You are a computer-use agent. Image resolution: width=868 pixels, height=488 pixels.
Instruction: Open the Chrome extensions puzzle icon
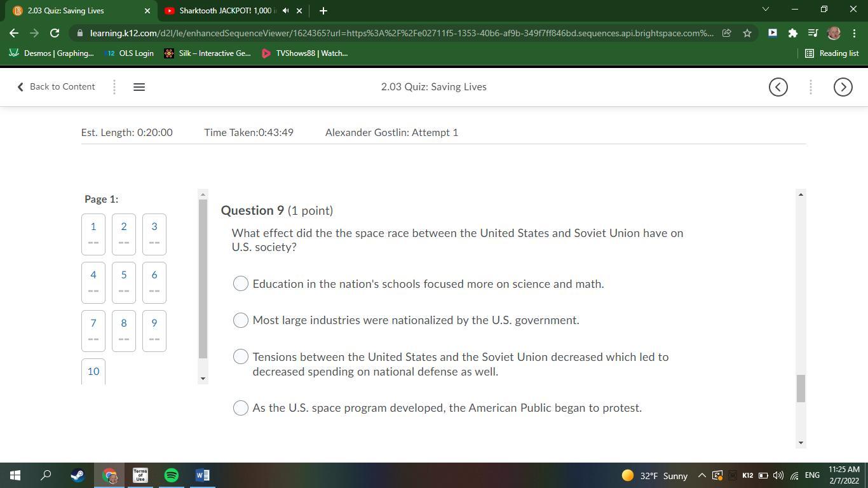(792, 33)
